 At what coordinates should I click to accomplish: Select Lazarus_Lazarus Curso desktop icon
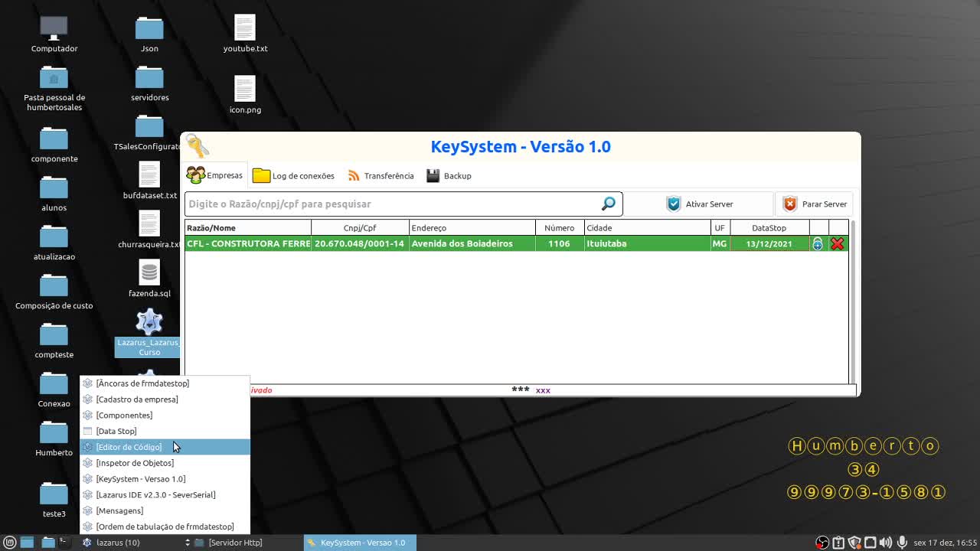click(x=149, y=332)
